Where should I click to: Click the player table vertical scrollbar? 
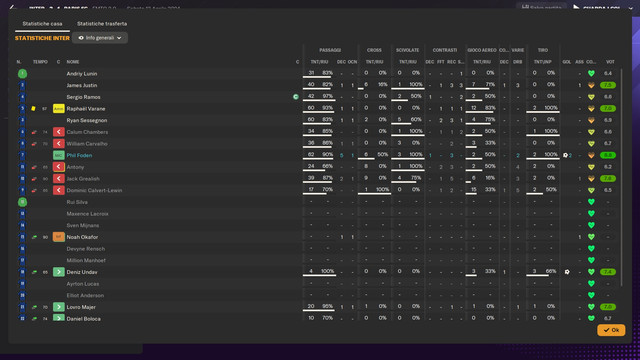(621, 178)
